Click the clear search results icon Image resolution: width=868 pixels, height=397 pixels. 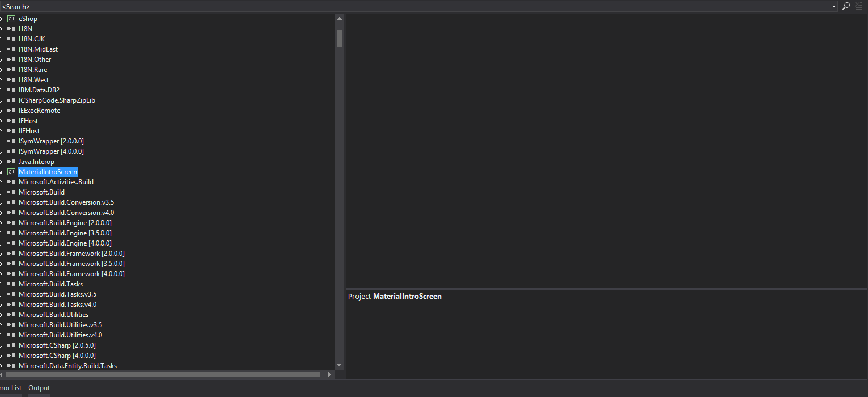click(x=859, y=6)
